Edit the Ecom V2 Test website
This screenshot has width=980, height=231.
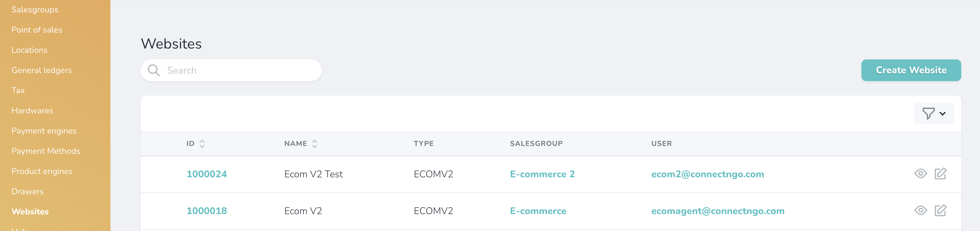940,174
